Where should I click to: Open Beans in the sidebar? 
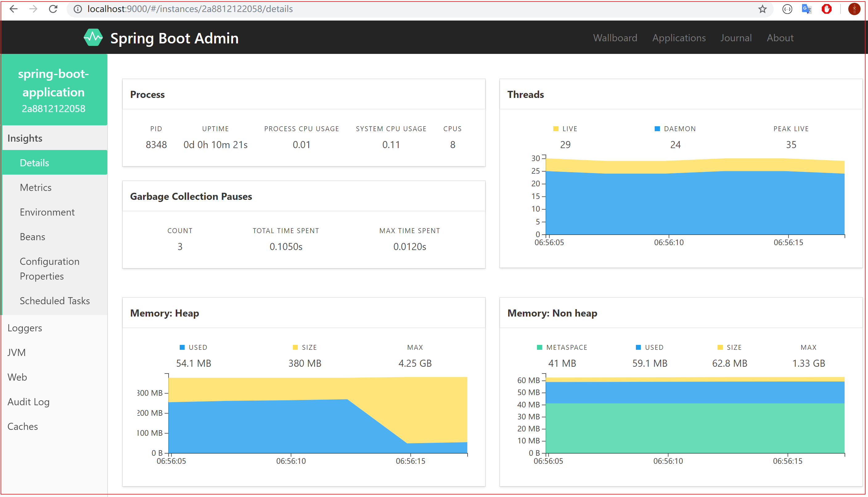[x=55, y=236]
